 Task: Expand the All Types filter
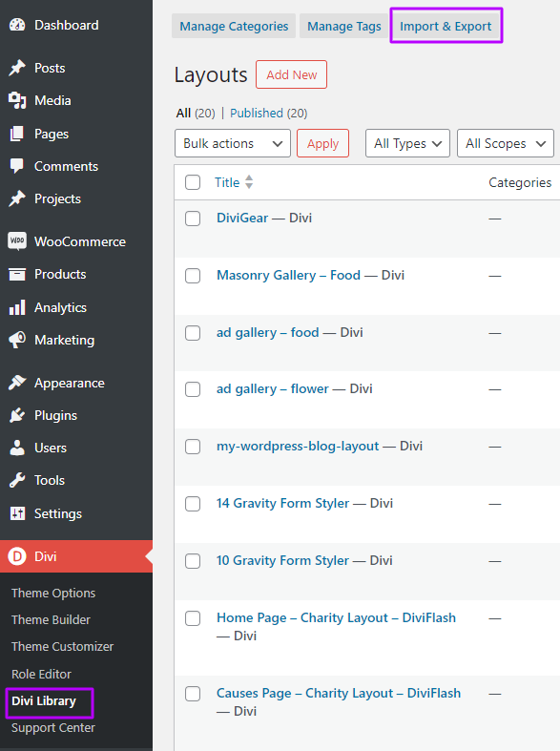tap(407, 143)
